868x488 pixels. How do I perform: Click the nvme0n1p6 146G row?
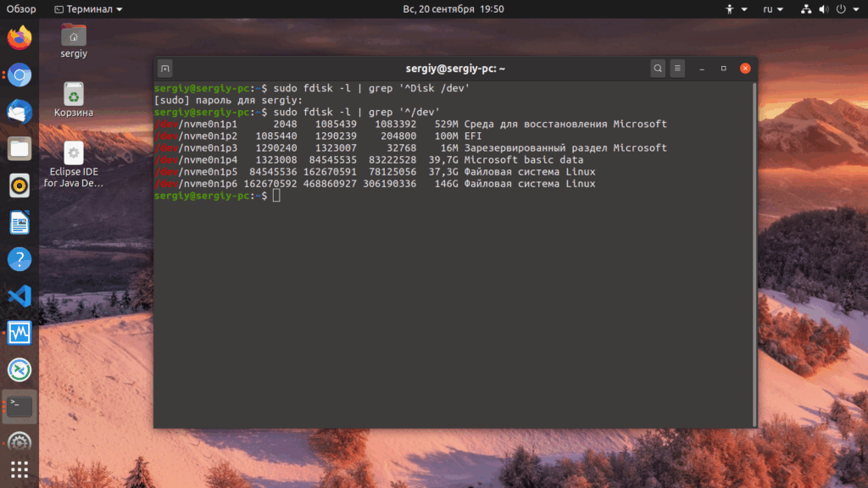pos(375,184)
